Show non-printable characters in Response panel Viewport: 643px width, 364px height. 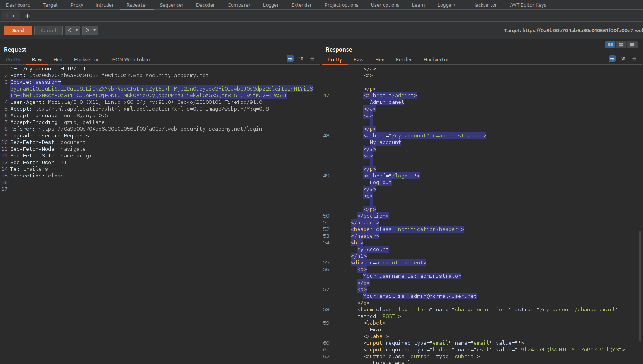[623, 59]
